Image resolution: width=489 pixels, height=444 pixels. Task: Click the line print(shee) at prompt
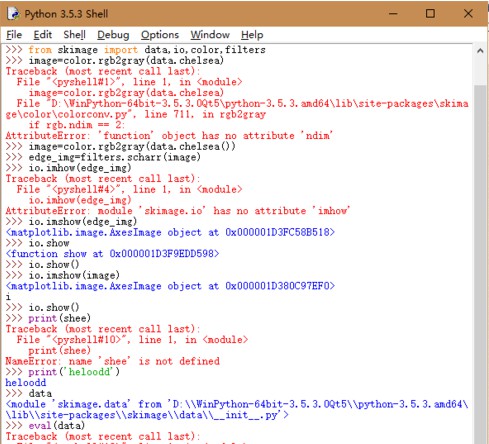click(59, 318)
